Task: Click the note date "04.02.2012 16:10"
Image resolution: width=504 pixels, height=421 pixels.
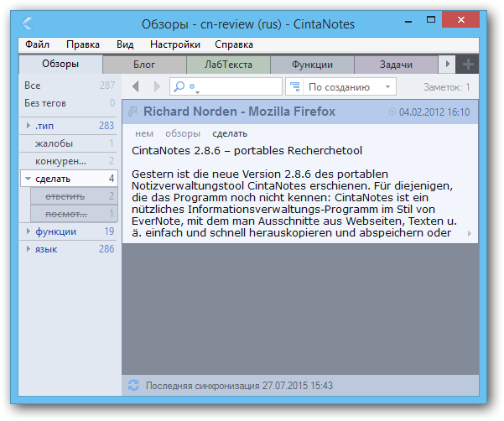Action: click(434, 112)
